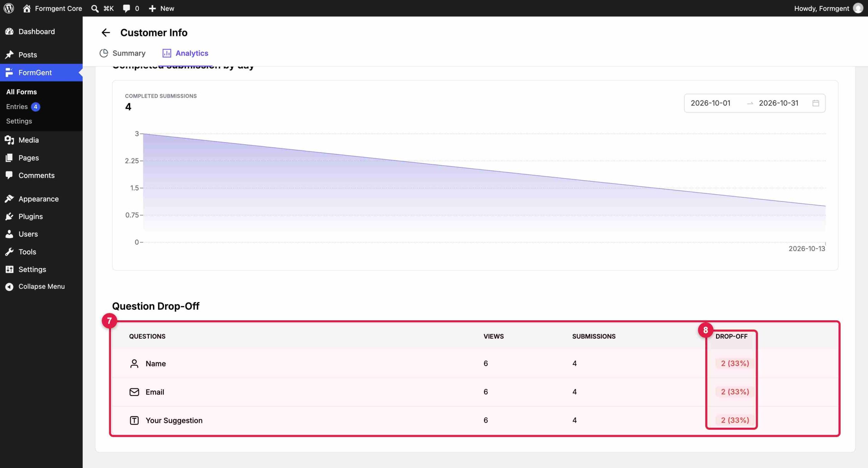Click the envelope icon beside Email
This screenshot has width=868, height=468.
click(x=134, y=392)
